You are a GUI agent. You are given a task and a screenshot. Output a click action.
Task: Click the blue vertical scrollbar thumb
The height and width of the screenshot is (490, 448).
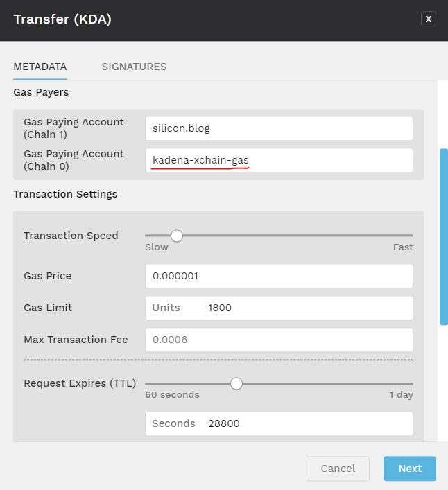tap(444, 237)
